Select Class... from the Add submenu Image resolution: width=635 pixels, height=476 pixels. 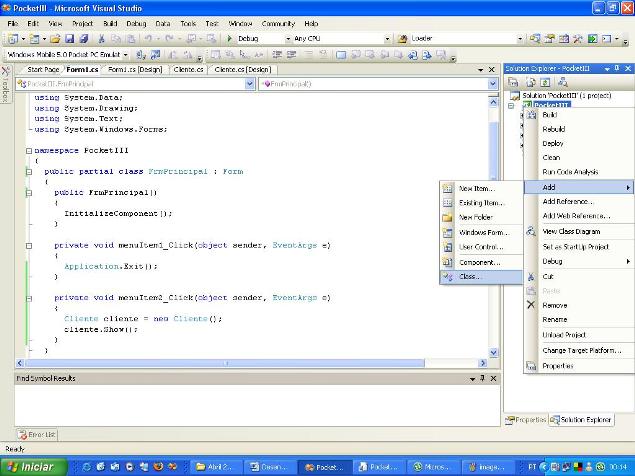pos(481,277)
